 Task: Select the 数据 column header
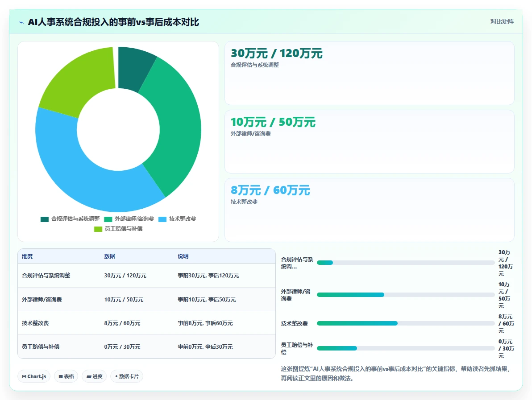tap(109, 256)
